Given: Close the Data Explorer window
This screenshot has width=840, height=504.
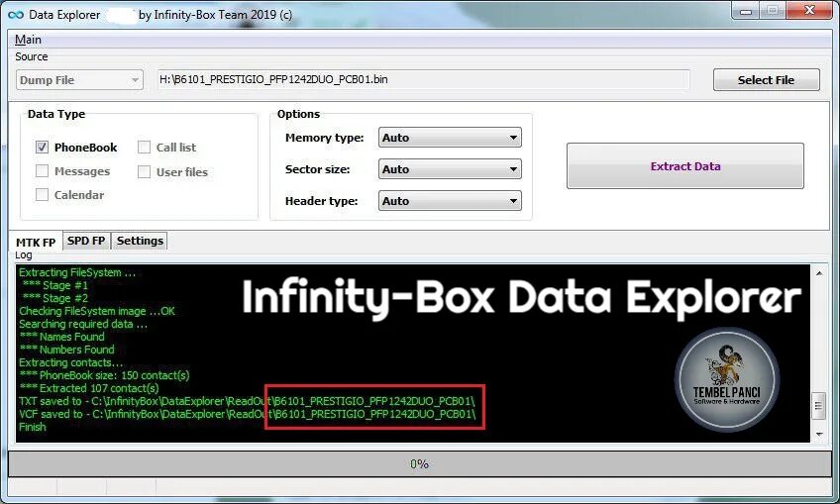Looking at the screenshot, I should [x=810, y=11].
